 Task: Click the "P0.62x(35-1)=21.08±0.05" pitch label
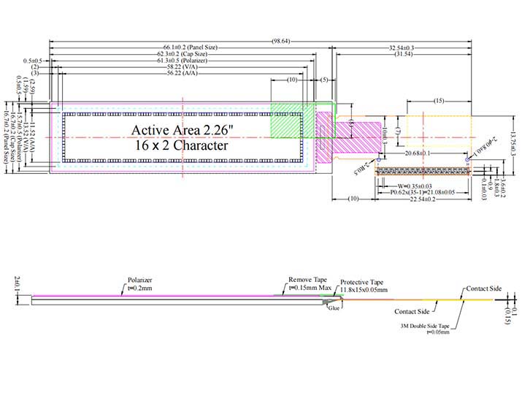tap(423, 192)
